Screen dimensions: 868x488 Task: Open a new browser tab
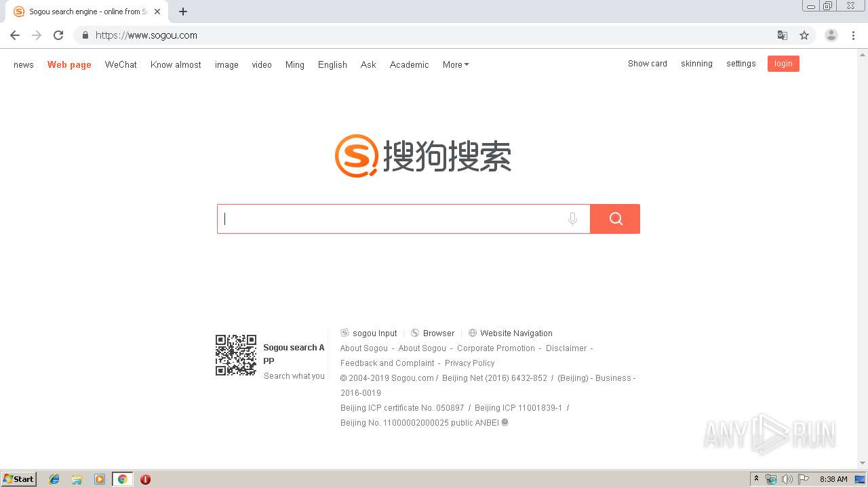tap(183, 12)
